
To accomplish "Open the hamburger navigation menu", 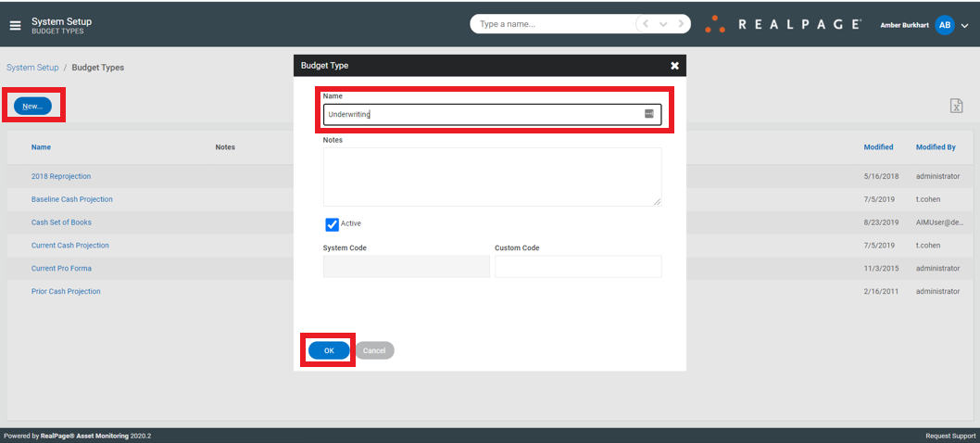I will tap(15, 26).
